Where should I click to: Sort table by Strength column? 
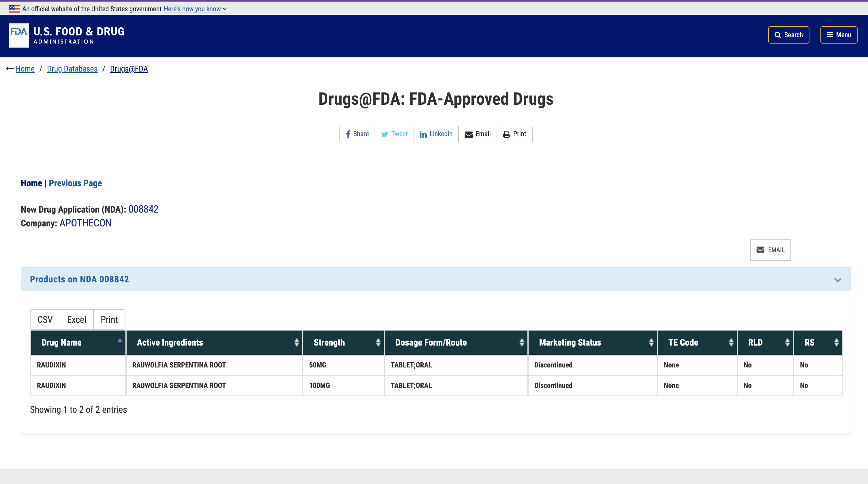(343, 342)
